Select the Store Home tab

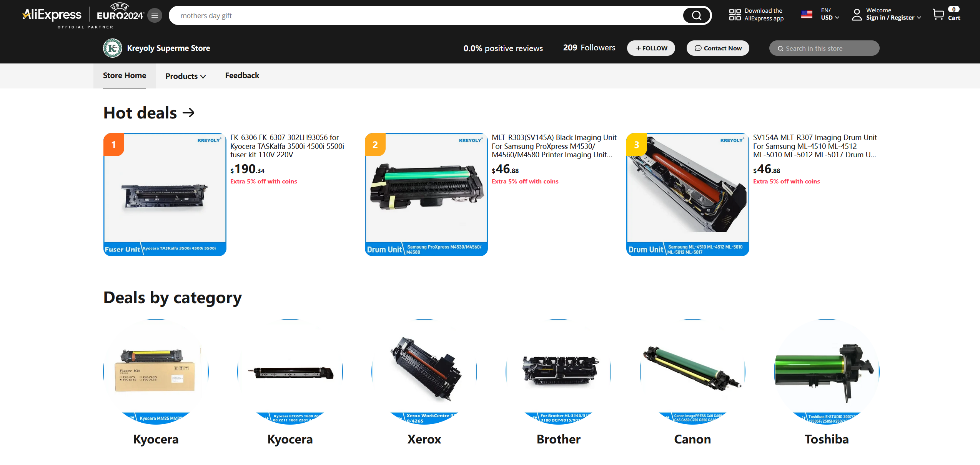click(124, 75)
